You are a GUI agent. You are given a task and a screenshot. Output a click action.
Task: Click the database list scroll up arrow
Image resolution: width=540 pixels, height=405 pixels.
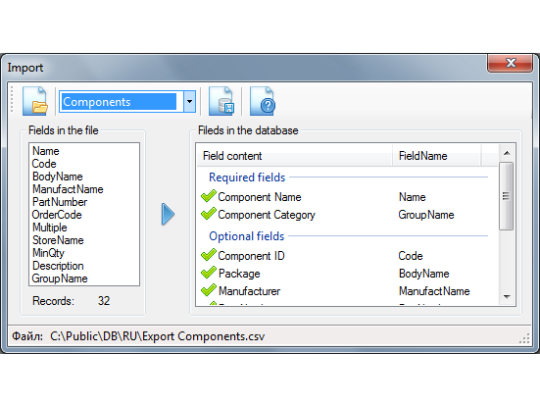point(507,153)
